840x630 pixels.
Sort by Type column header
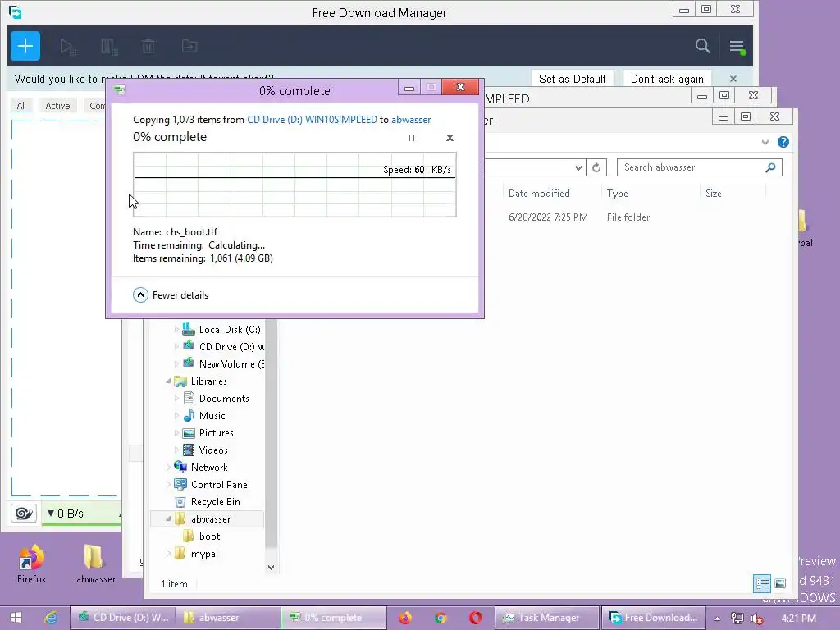click(x=617, y=194)
